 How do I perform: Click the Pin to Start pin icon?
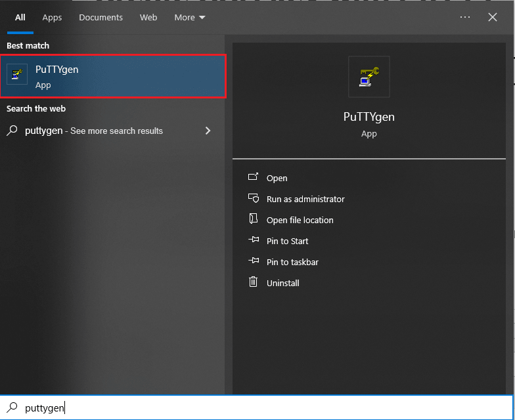coord(254,240)
